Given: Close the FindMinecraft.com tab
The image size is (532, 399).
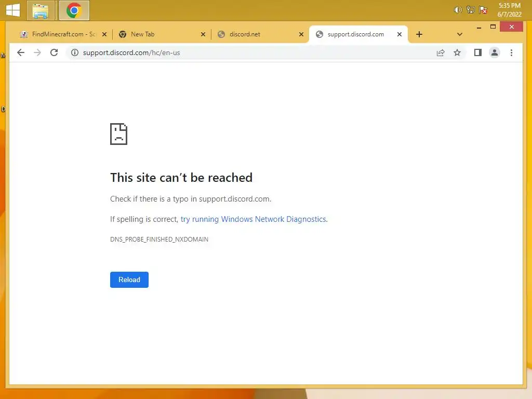Looking at the screenshot, I should pos(104,34).
